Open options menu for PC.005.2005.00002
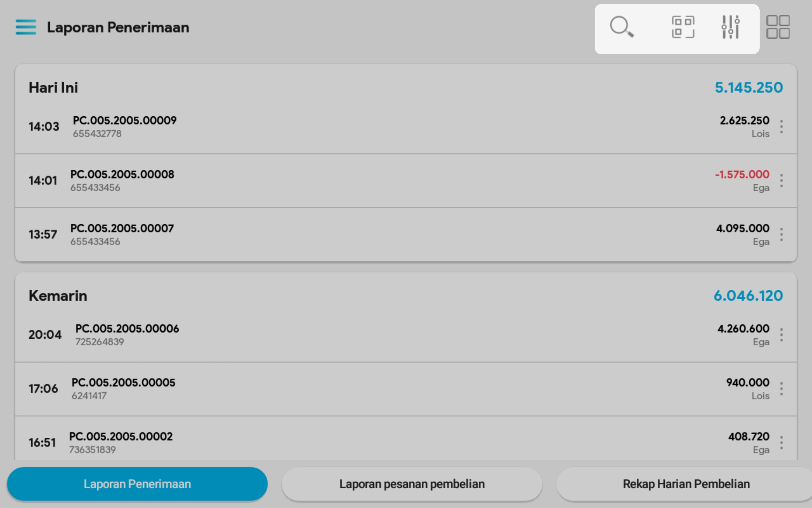812x508 pixels. click(782, 443)
